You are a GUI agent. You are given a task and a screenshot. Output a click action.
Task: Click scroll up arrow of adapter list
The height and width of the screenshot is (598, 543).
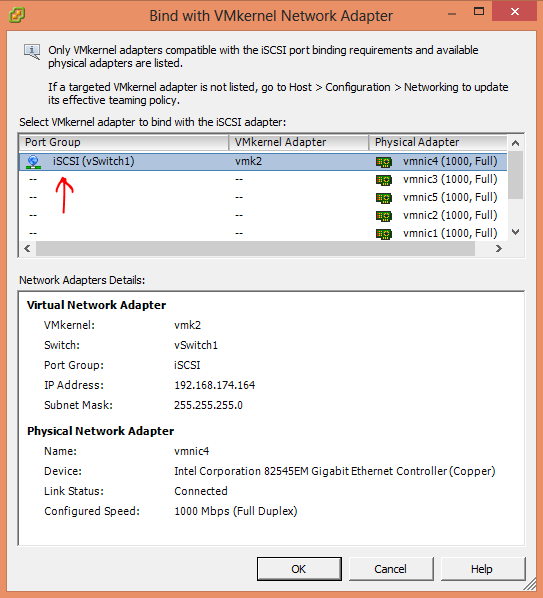click(516, 143)
